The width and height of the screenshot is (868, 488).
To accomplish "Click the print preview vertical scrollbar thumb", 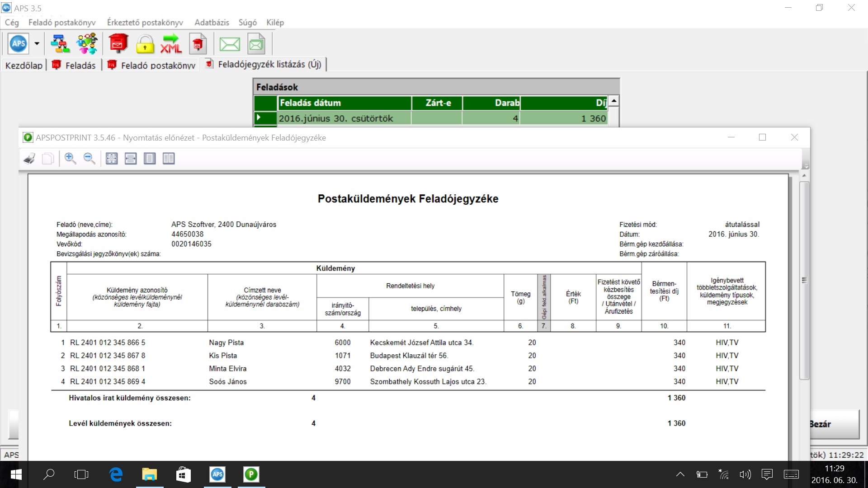I will click(x=804, y=280).
